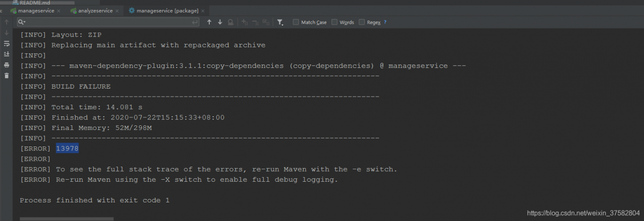Open the search history magnifier dropdown
The image size is (644, 221).
click(x=22, y=22)
